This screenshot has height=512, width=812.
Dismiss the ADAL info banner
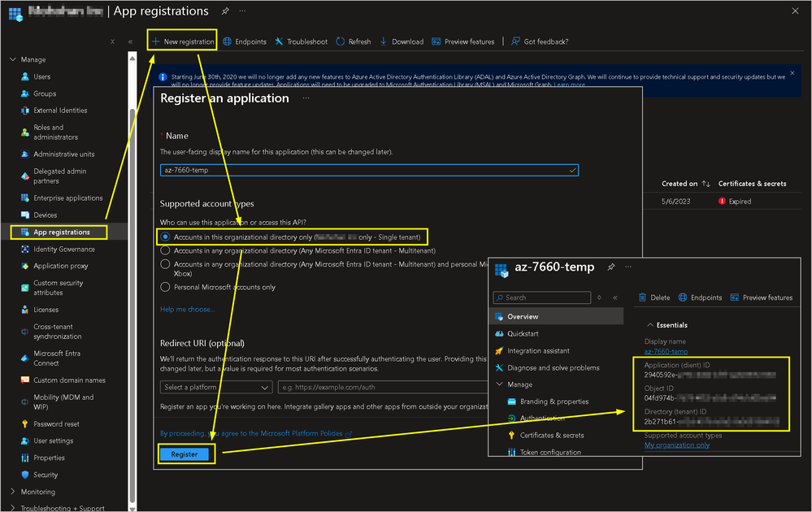coord(792,73)
